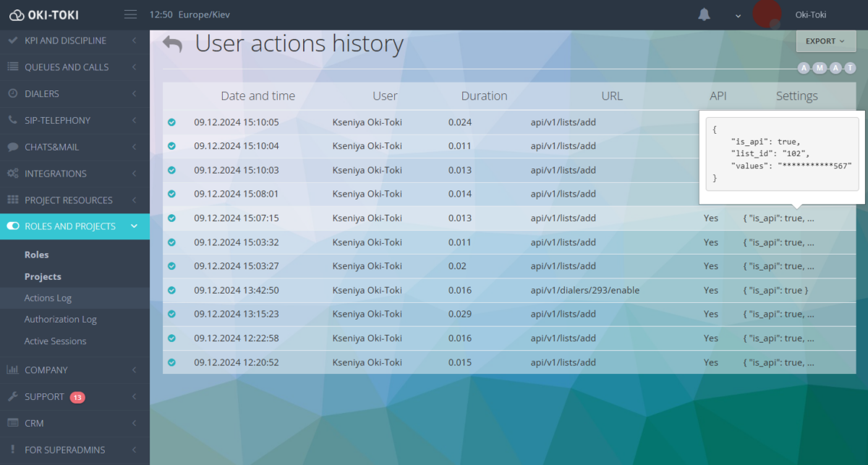Open the Authorization Log page
This screenshot has width=868, height=465.
click(x=61, y=320)
